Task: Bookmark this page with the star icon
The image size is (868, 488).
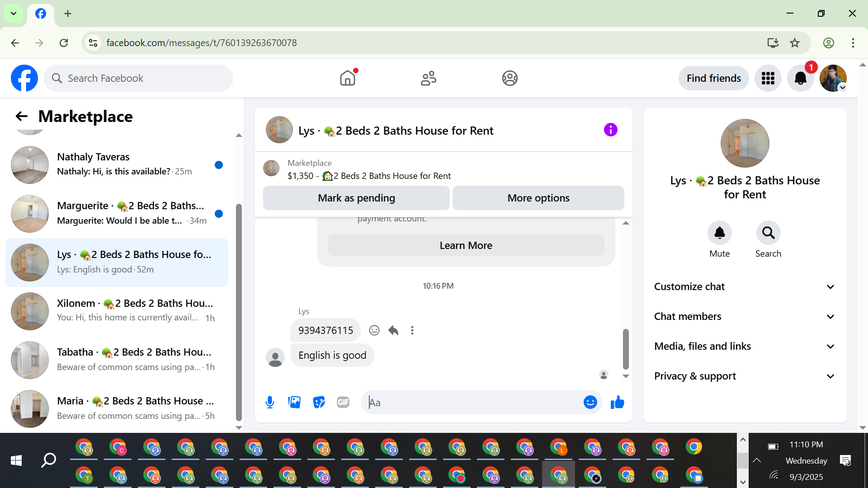Action: 795,43
